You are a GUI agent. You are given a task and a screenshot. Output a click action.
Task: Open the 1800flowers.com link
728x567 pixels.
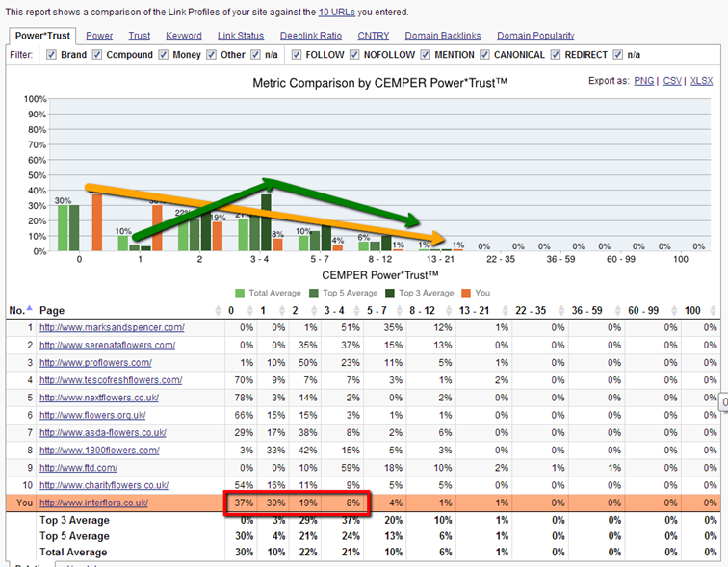[x=99, y=451]
